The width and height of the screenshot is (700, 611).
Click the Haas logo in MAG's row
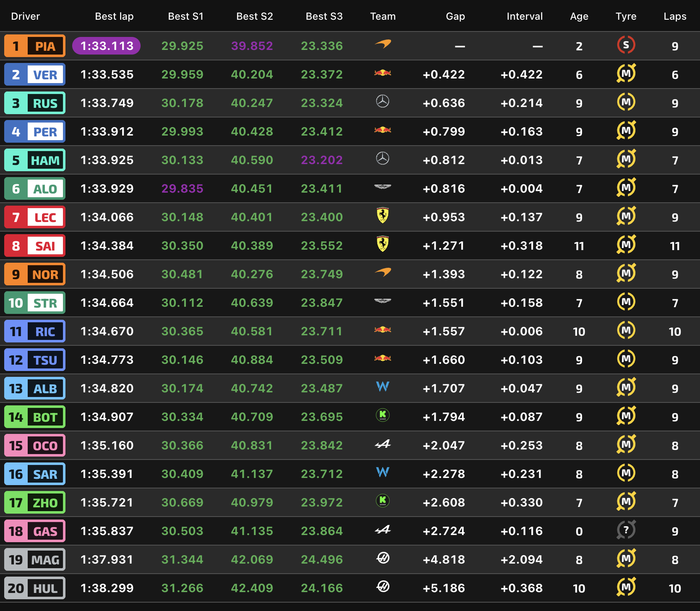(382, 558)
